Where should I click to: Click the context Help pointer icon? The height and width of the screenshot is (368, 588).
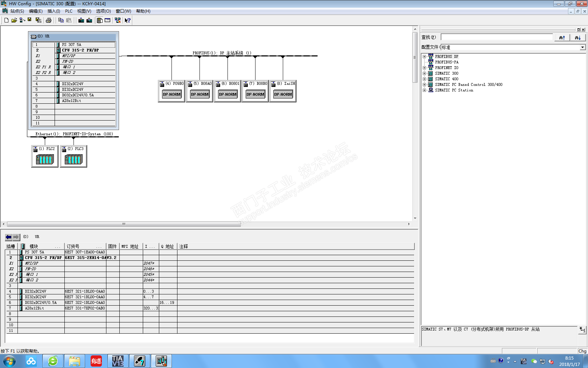[128, 20]
